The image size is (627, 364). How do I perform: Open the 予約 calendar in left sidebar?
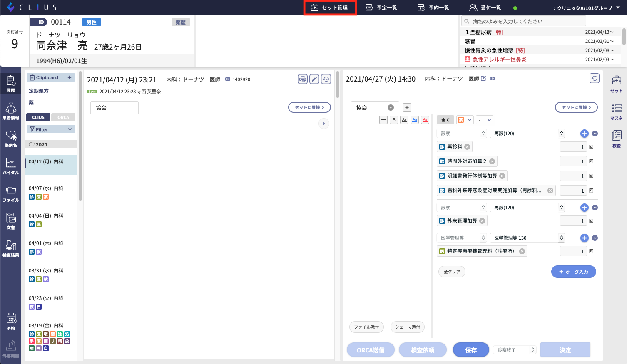point(11,322)
